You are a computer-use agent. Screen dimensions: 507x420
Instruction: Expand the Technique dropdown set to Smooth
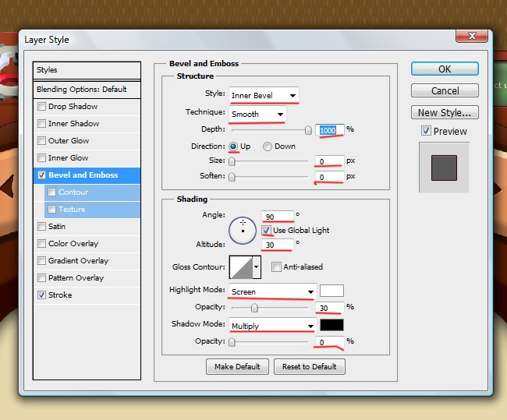tap(257, 114)
